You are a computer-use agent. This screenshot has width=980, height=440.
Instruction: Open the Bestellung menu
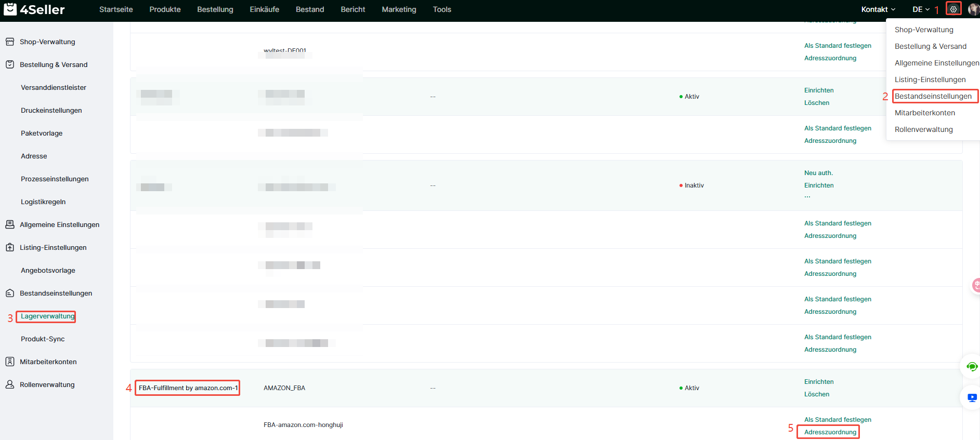(215, 9)
